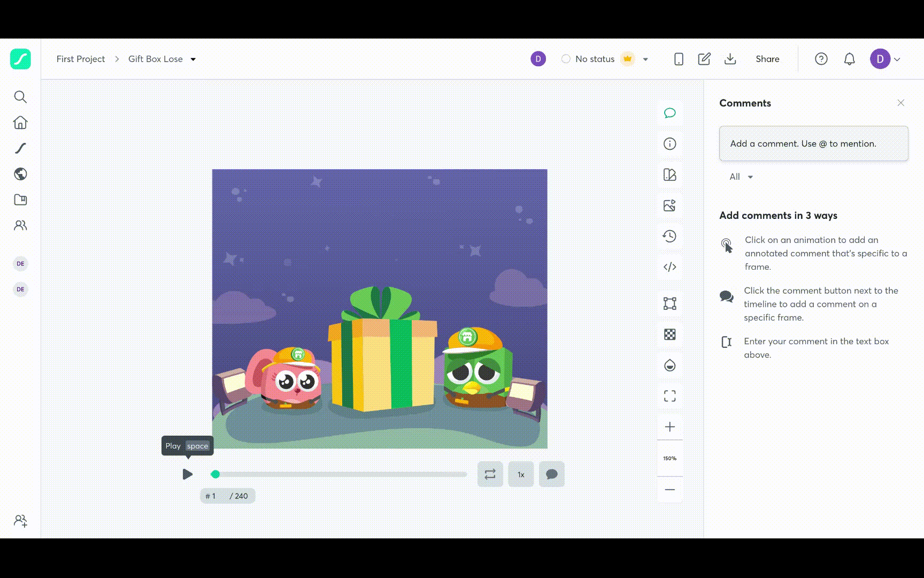924x578 pixels.
Task: Download the animation file
Action: (x=730, y=59)
